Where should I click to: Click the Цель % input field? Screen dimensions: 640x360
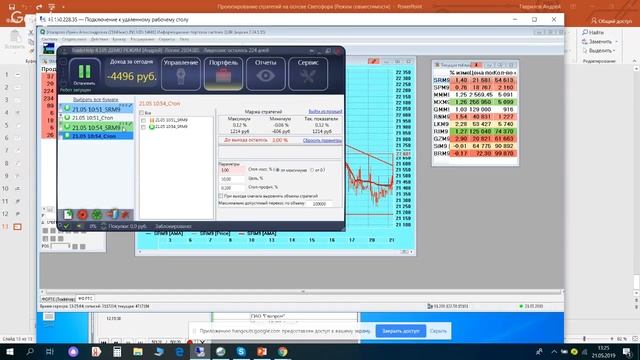point(232,179)
